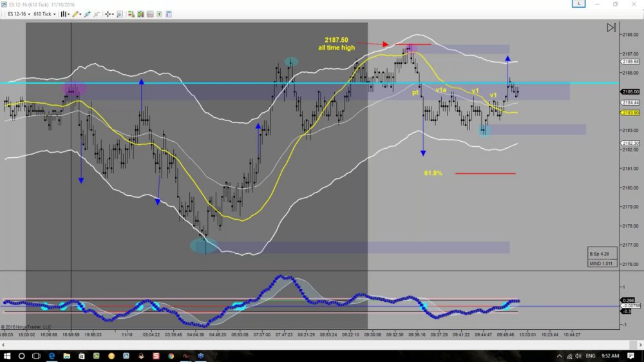Click the green pin drawing icon
This screenshot has height=362, width=644.
tap(87, 14)
